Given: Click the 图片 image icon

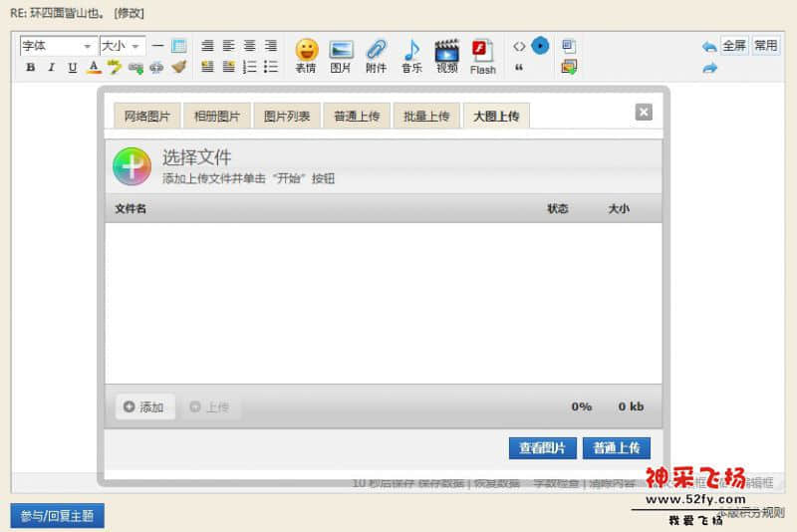Looking at the screenshot, I should point(341,56).
